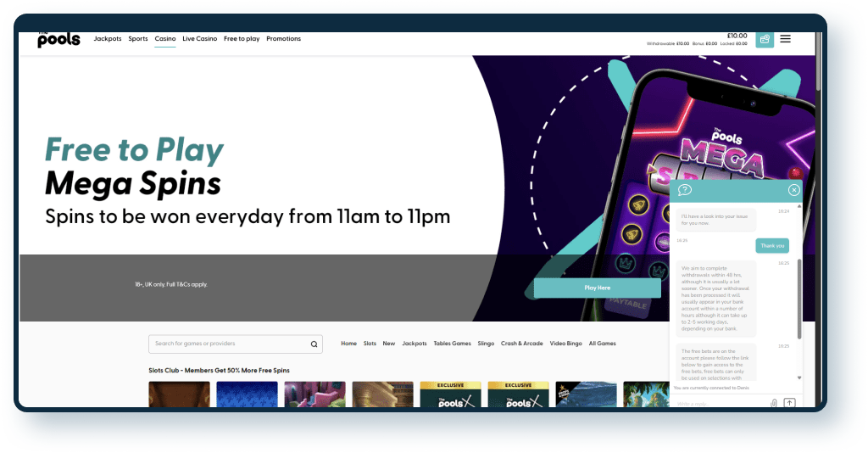Open the Jackpots nav item

(108, 39)
